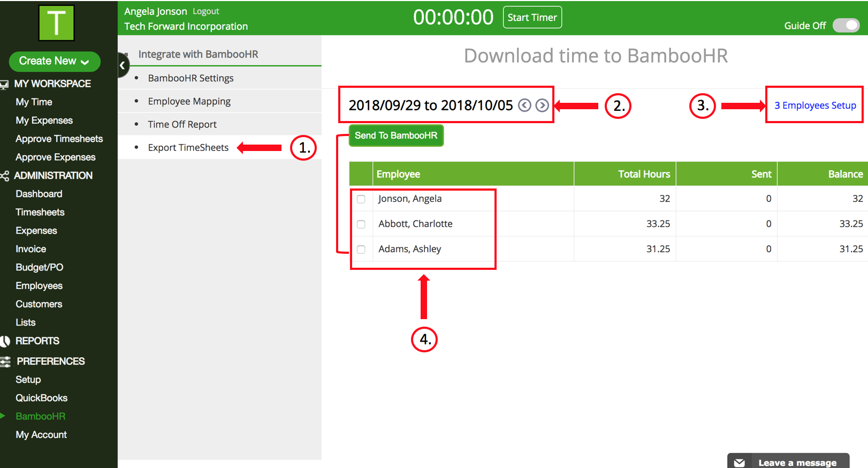Open QuickBooks preferences
This screenshot has width=868, height=468.
41,398
